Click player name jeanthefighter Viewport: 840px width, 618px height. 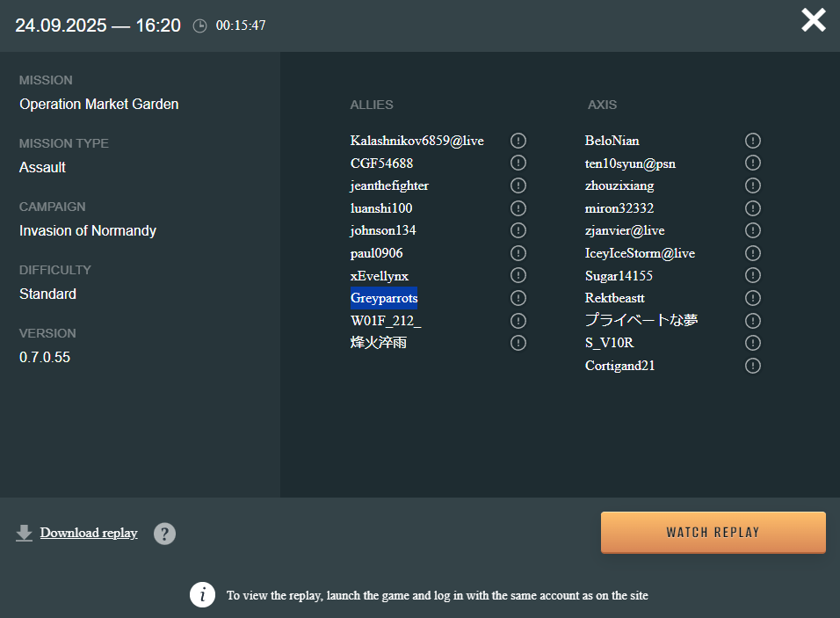[x=389, y=185]
